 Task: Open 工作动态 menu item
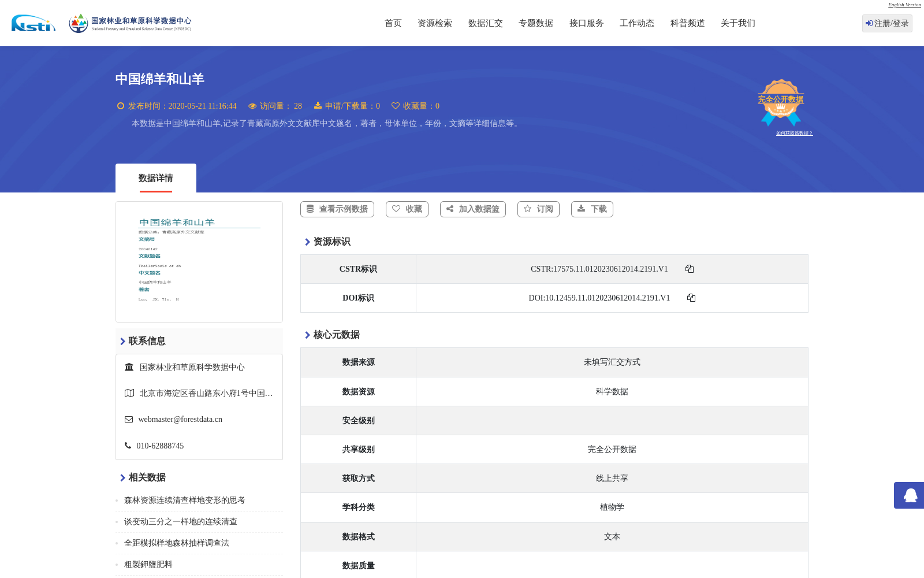(637, 23)
